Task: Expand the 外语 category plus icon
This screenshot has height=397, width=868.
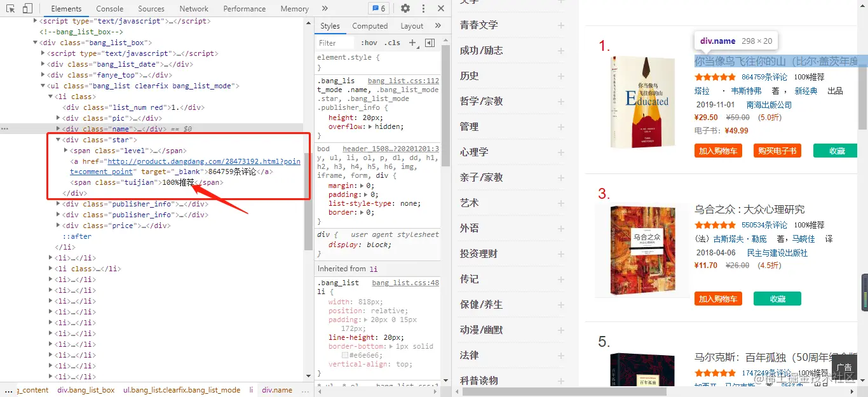Action: tap(561, 229)
